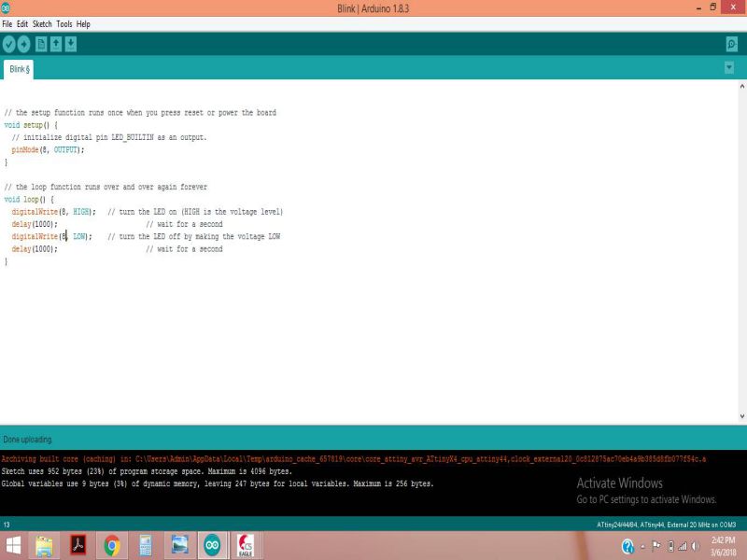Open the Edit menu
Screen dimensions: 747x560
coord(21,24)
